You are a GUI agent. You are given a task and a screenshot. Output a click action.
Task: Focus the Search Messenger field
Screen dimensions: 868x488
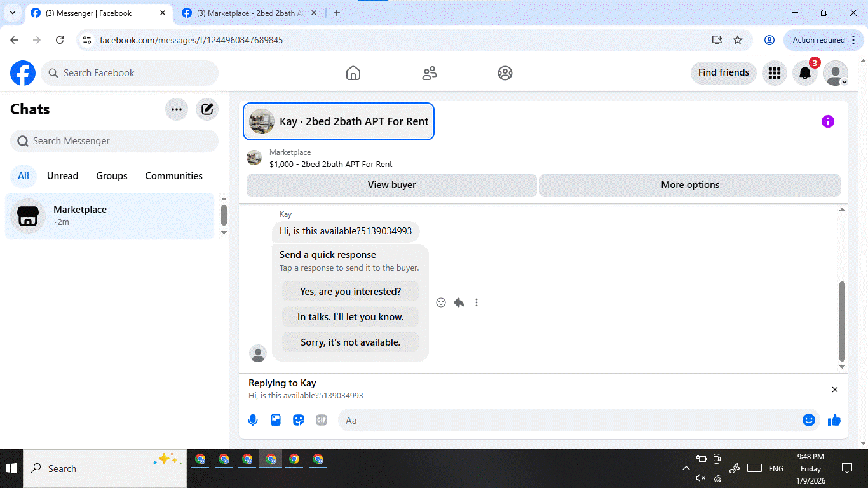(x=114, y=141)
